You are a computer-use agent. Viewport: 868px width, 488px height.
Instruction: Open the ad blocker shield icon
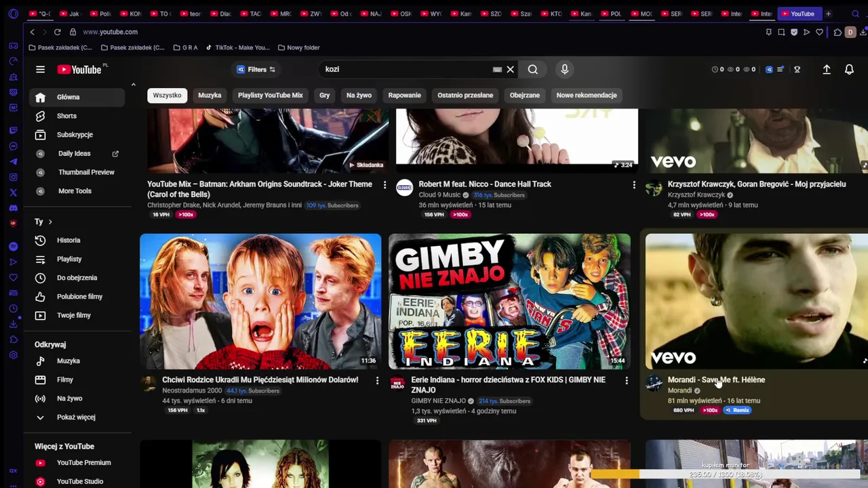click(x=794, y=32)
